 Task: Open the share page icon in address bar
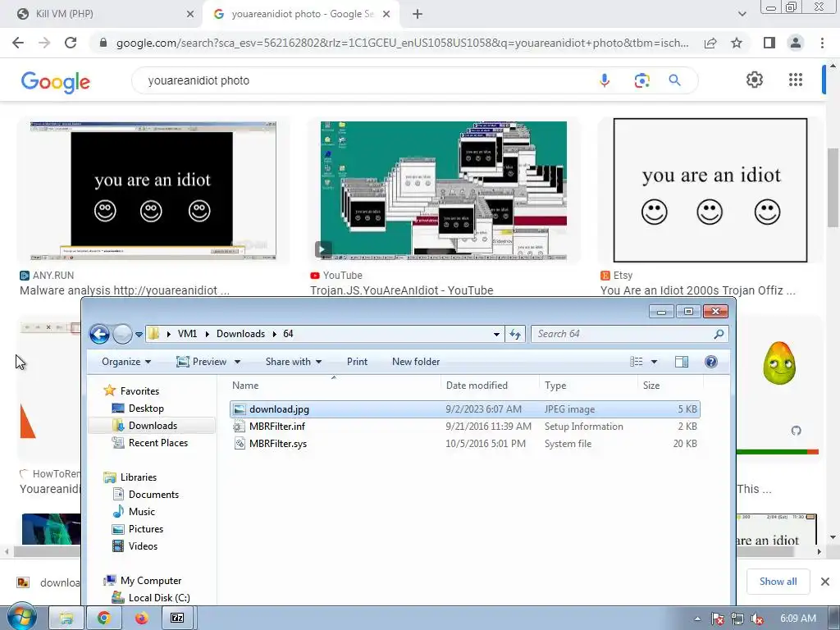click(710, 43)
